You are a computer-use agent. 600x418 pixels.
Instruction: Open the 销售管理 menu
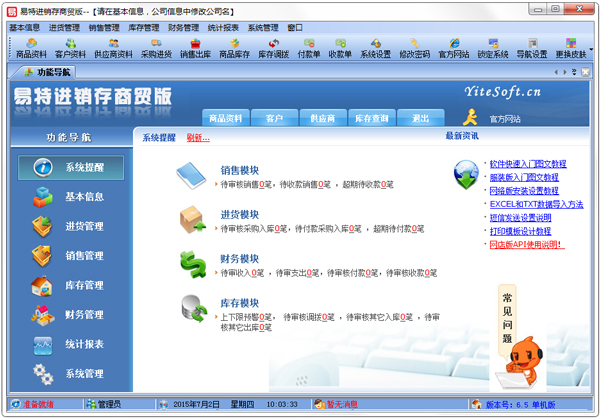[x=104, y=28]
